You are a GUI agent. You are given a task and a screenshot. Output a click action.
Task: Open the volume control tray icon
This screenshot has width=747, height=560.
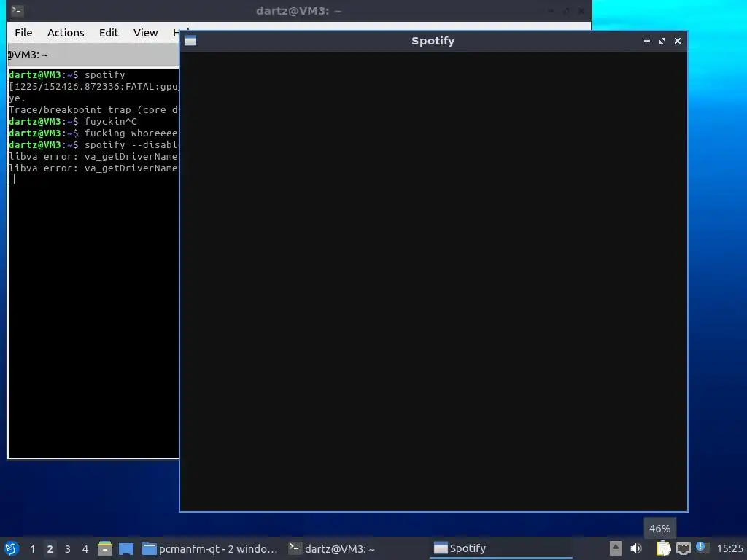[x=636, y=548]
